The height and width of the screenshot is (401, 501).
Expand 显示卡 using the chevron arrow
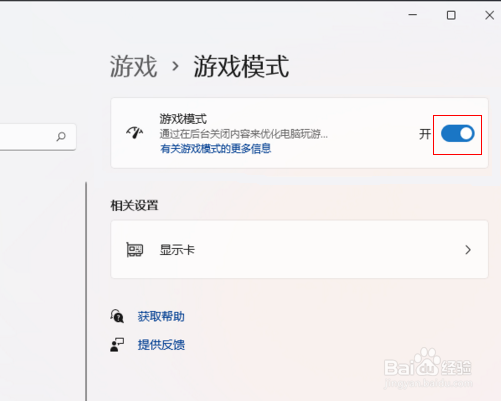[x=468, y=250]
